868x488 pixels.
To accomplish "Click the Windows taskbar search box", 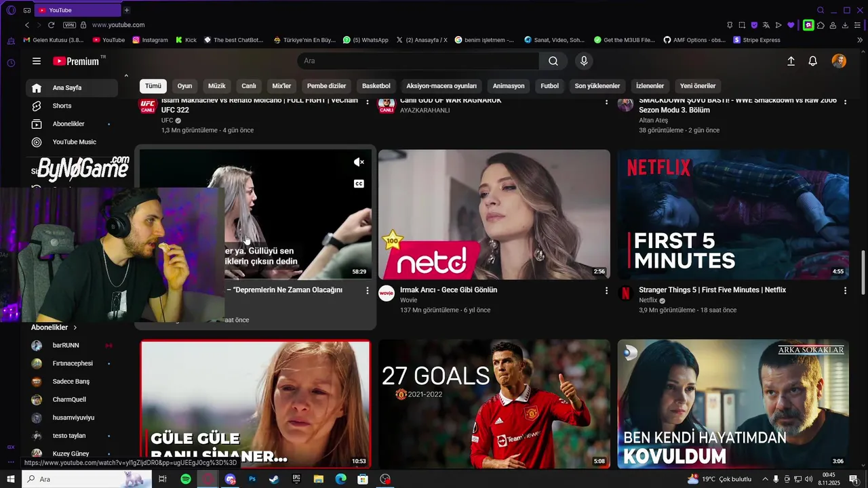I will click(x=87, y=479).
